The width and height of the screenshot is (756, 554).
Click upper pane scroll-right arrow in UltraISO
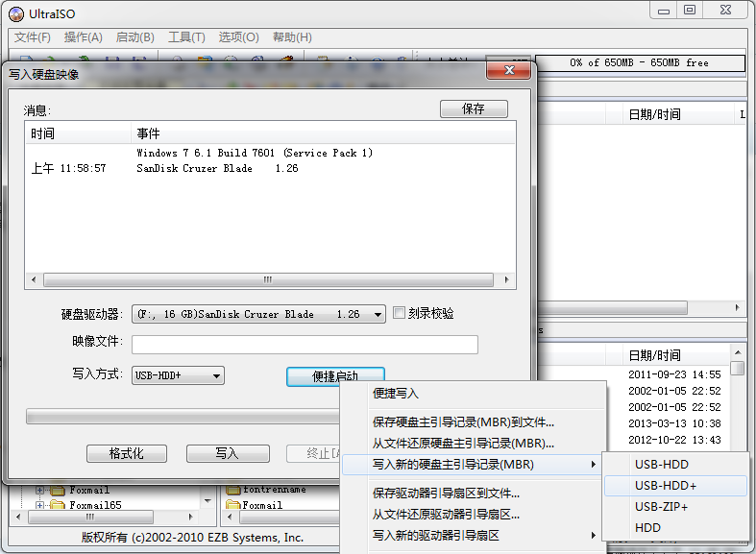tap(737, 307)
